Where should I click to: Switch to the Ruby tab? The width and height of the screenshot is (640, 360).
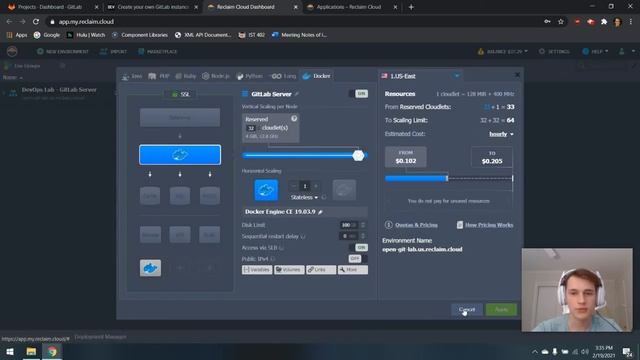tap(186, 76)
